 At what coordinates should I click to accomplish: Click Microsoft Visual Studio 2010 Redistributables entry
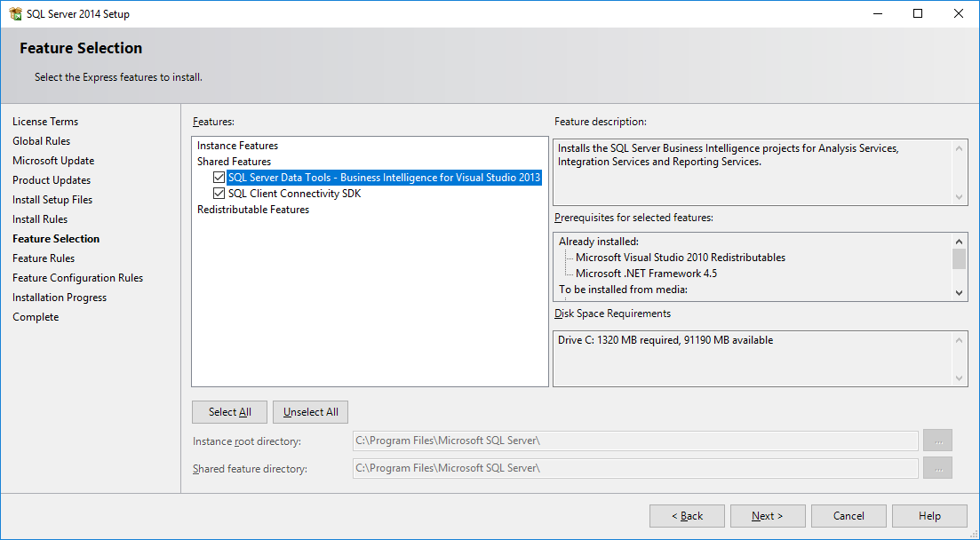tap(680, 258)
